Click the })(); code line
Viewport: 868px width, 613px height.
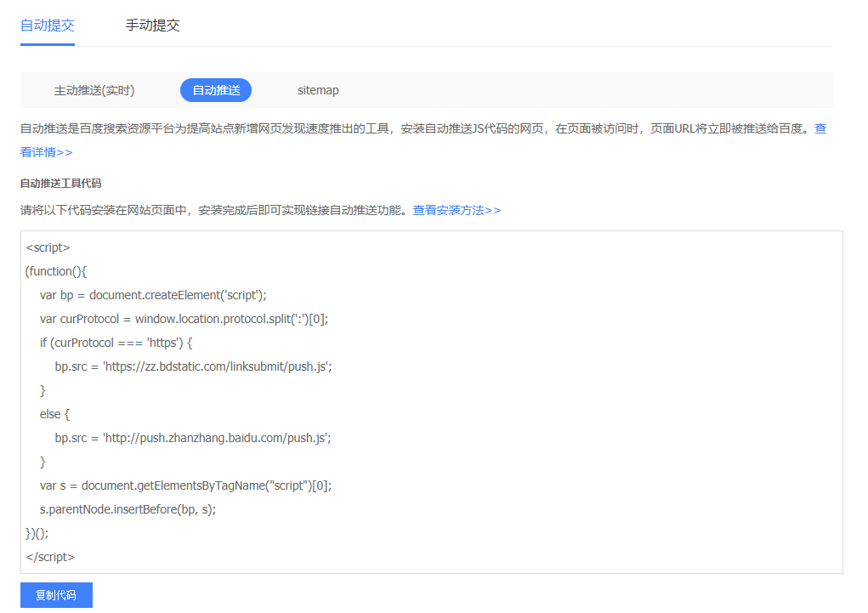(x=37, y=533)
